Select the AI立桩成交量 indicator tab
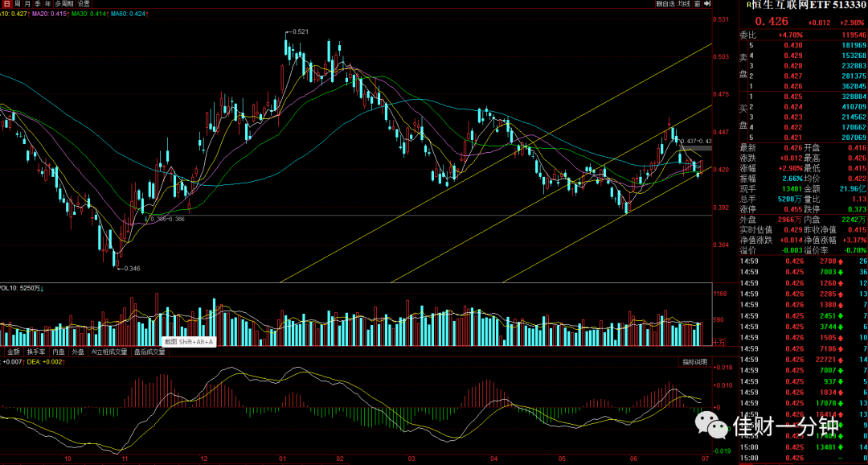 click(109, 352)
